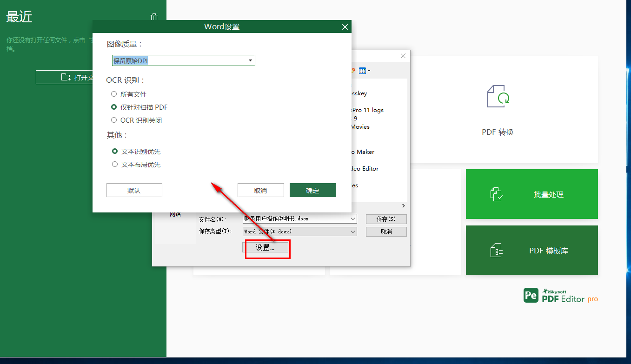Confirm with the 确定 button
This screenshot has width=631, height=364.
tap(312, 190)
